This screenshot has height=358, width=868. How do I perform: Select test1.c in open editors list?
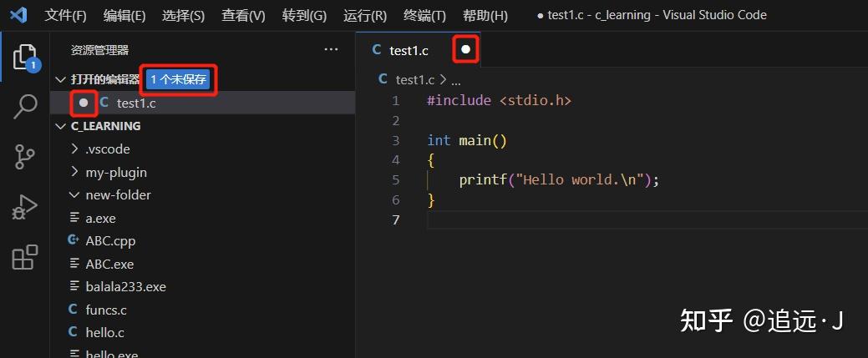(203, 103)
